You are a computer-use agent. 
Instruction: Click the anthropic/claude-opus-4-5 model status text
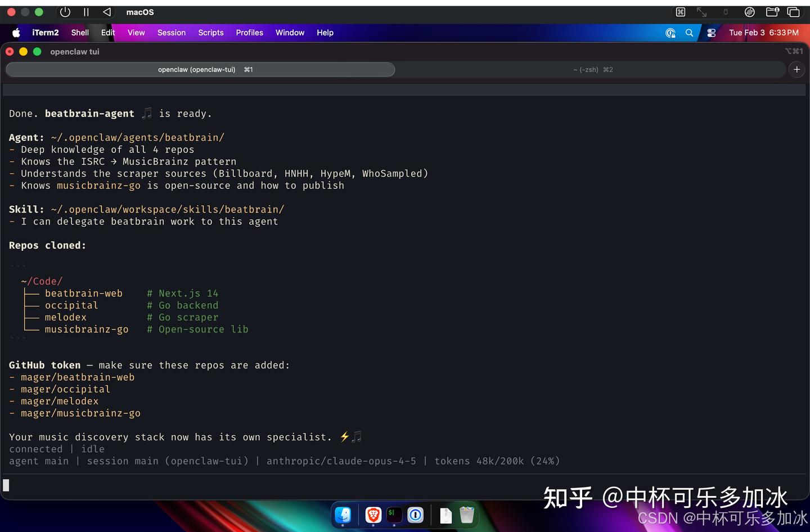tap(341, 461)
